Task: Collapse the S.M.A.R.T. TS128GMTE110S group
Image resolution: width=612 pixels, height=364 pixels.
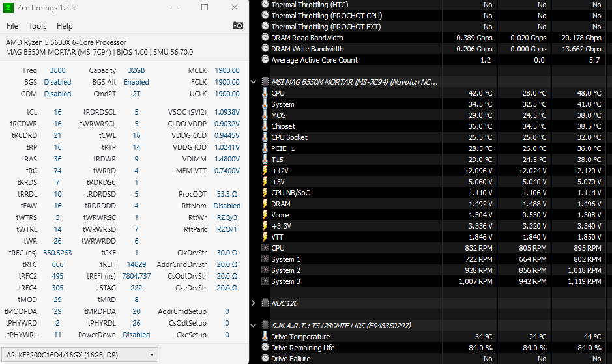Action: (x=253, y=326)
